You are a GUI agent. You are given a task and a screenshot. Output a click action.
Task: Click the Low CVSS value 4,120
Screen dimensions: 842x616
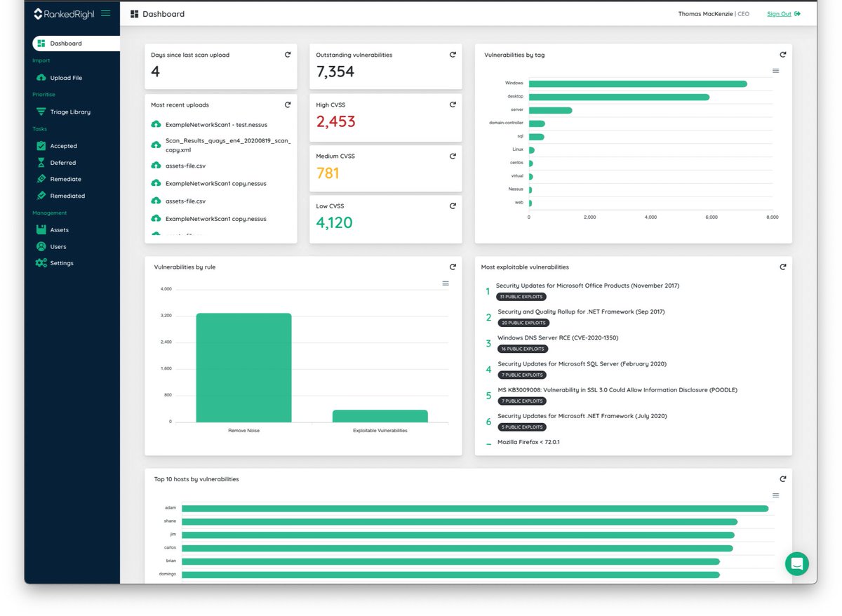point(335,223)
